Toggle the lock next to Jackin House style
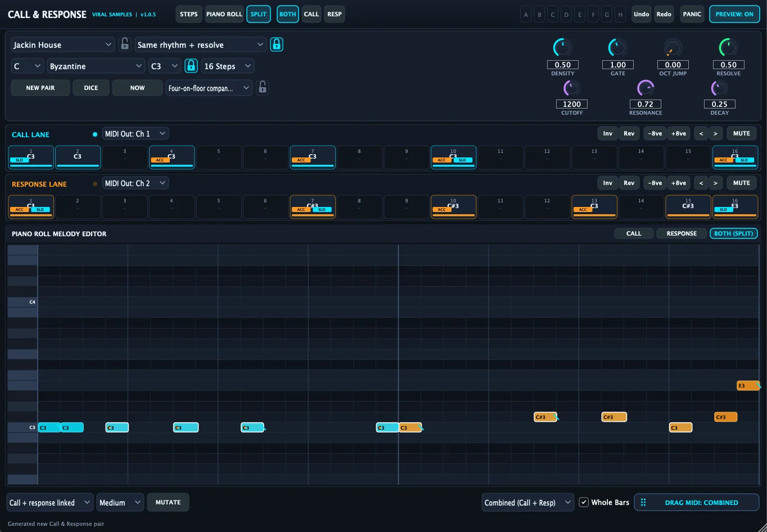Screen dimensions: 767x532 (x=125, y=44)
